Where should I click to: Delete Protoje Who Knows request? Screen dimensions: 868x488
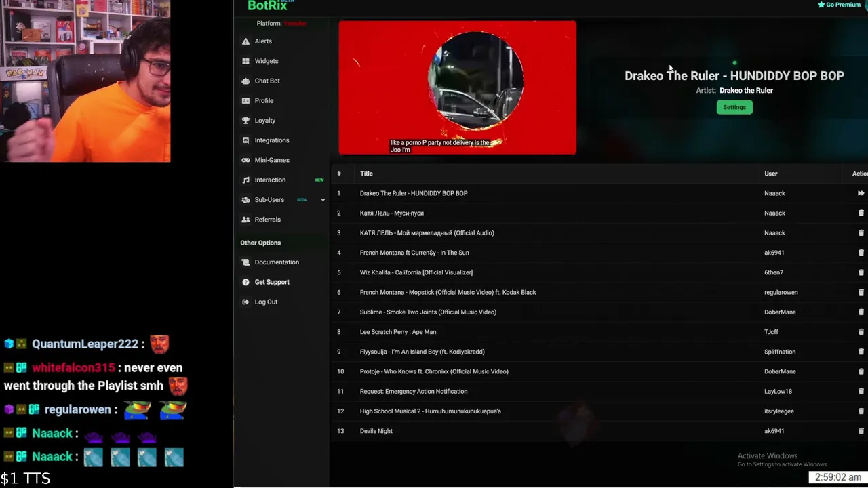(x=861, y=371)
